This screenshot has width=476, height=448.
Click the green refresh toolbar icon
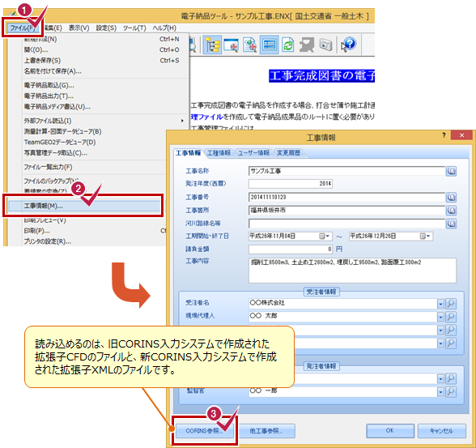(288, 45)
